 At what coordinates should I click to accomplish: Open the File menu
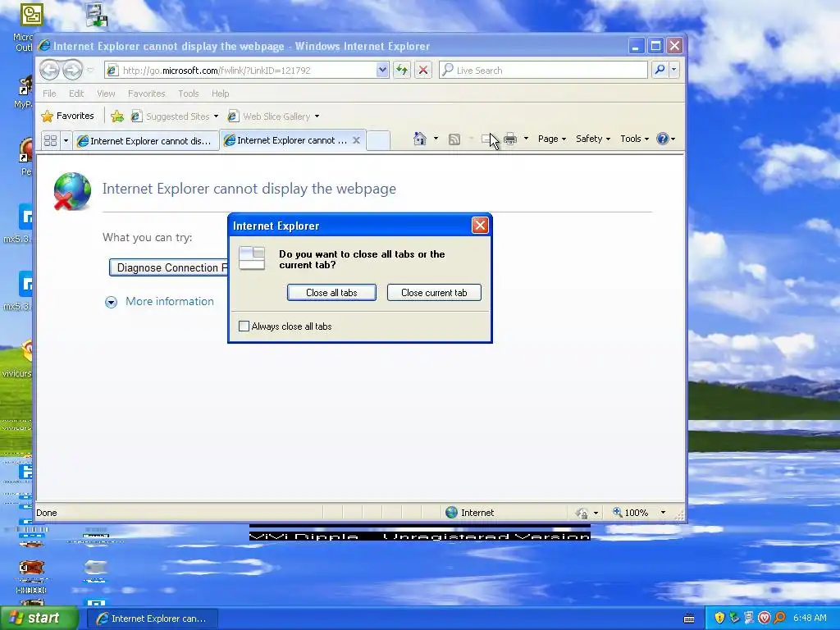pyautogui.click(x=49, y=94)
